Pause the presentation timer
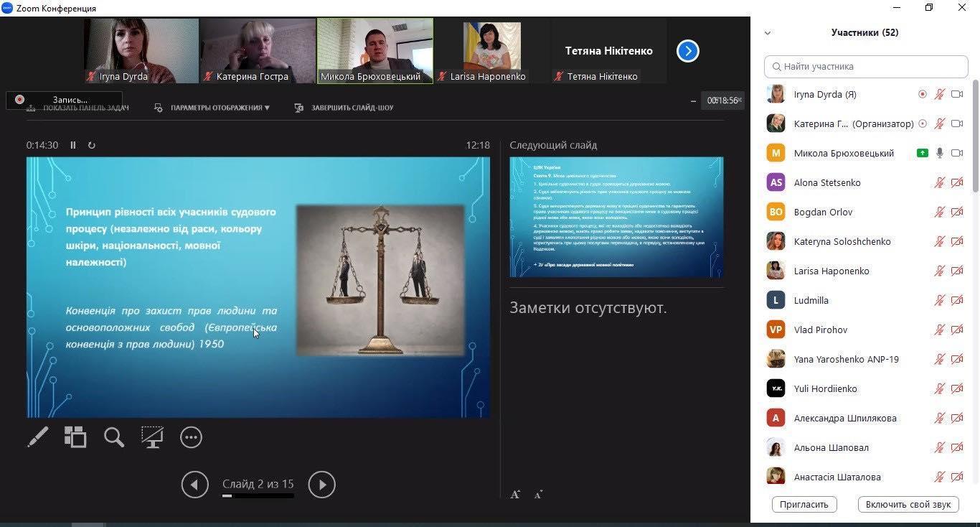980x527 pixels. coord(73,145)
